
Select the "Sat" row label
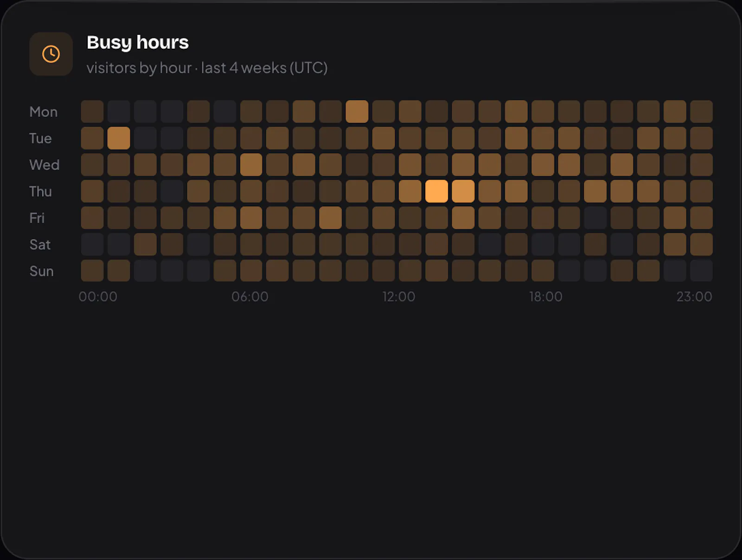[40, 245]
